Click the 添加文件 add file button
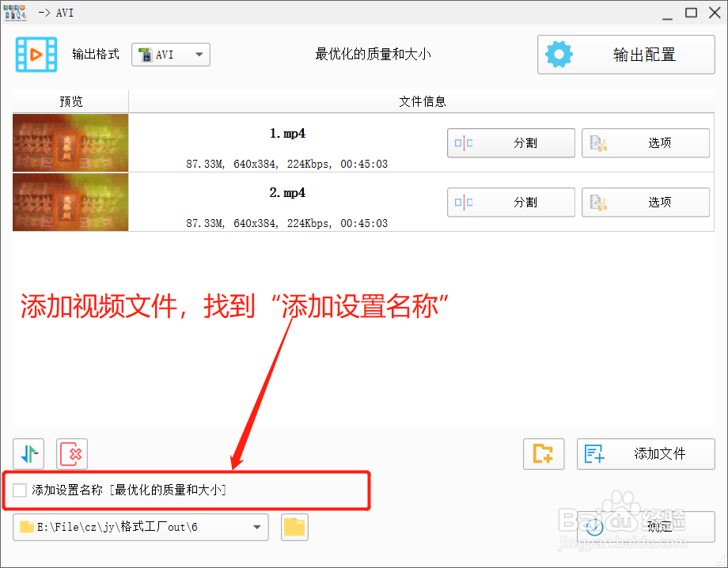The height and width of the screenshot is (568, 728). click(646, 454)
